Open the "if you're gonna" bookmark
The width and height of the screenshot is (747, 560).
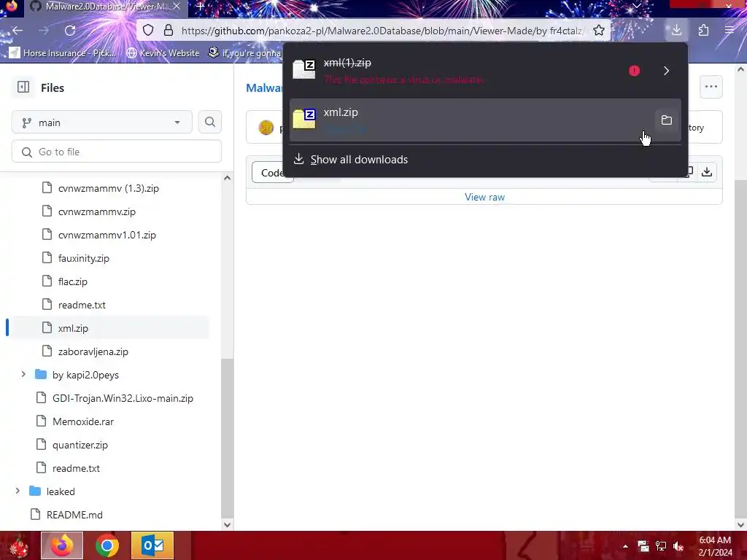click(245, 52)
